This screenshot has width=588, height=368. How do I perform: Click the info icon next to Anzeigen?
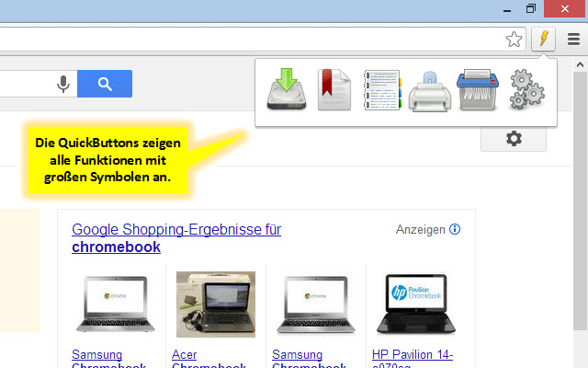pyautogui.click(x=455, y=229)
